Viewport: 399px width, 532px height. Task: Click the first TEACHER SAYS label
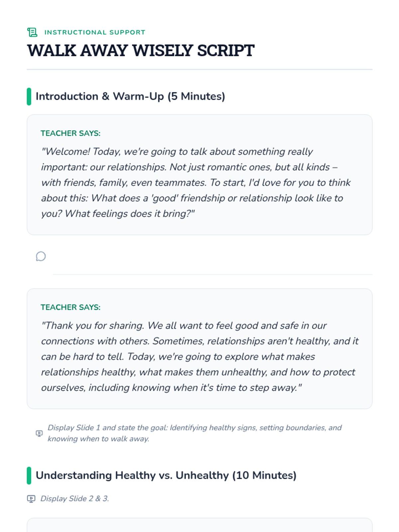point(70,133)
